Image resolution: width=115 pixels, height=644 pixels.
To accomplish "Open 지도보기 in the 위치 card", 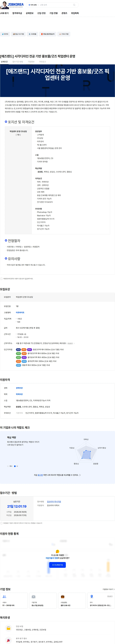I will [110, 596].
